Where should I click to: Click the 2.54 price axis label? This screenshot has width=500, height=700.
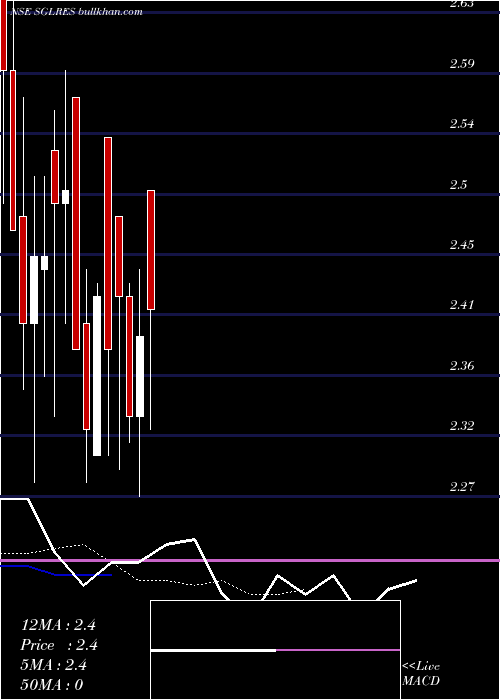click(462, 124)
